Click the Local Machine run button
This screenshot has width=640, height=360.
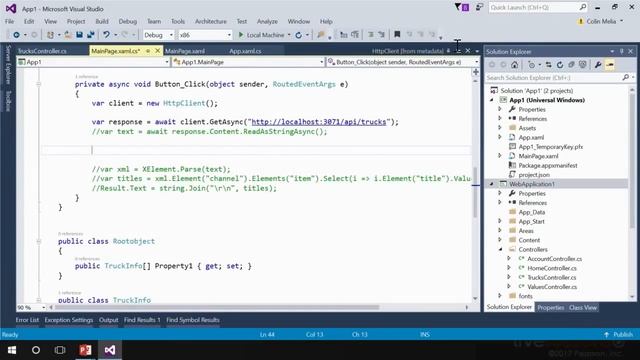coord(261,35)
